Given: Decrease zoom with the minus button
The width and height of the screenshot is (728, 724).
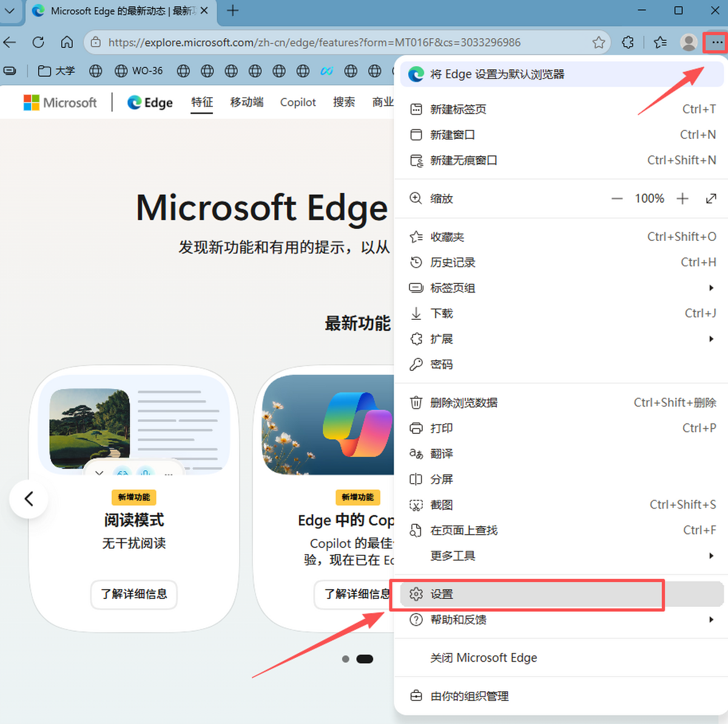Looking at the screenshot, I should [x=617, y=198].
